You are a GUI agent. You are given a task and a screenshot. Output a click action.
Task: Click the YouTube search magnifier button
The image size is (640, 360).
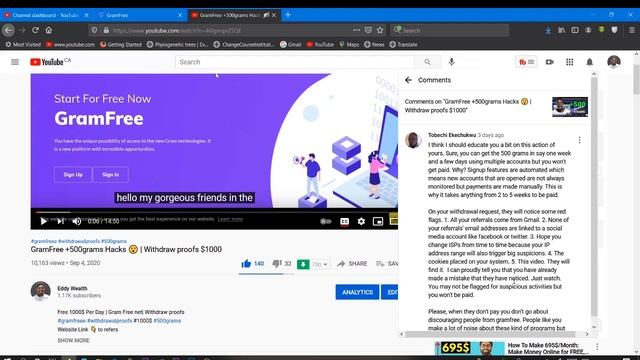(x=427, y=62)
